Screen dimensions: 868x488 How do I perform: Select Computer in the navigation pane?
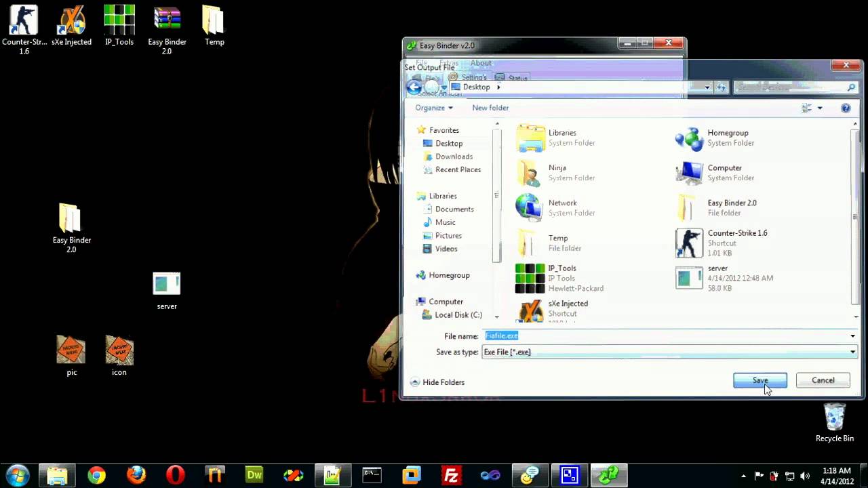(x=439, y=302)
